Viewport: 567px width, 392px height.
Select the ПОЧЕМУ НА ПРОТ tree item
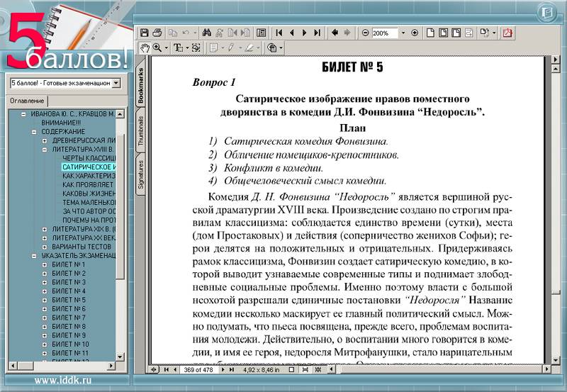tap(89, 220)
